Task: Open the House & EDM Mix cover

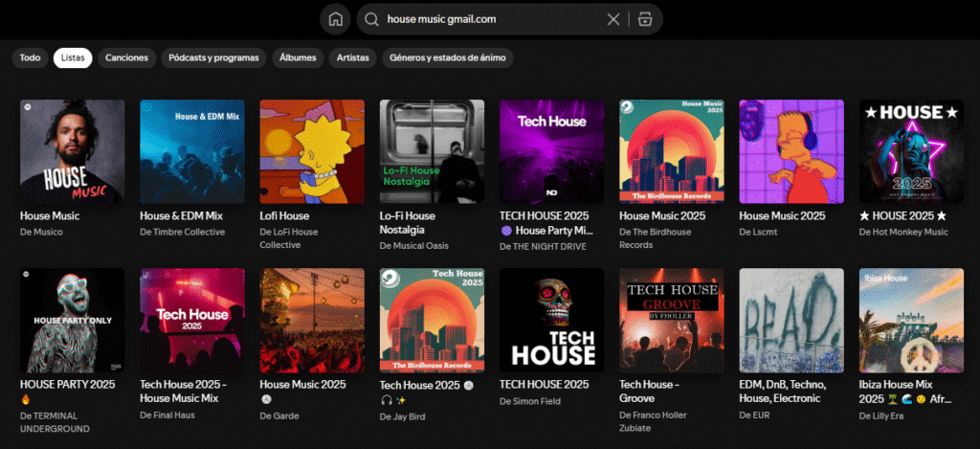Action: point(192,151)
